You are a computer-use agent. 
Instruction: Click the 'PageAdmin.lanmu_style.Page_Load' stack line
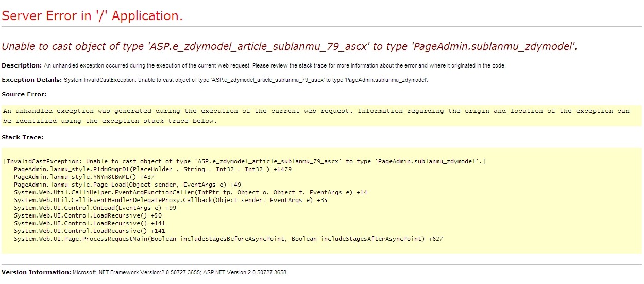tap(127, 185)
